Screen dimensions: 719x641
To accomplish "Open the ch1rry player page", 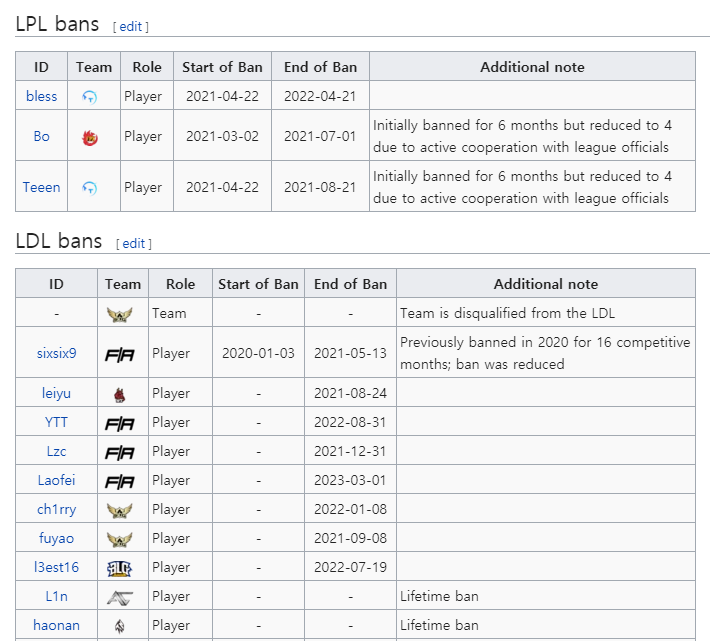I will (56, 509).
